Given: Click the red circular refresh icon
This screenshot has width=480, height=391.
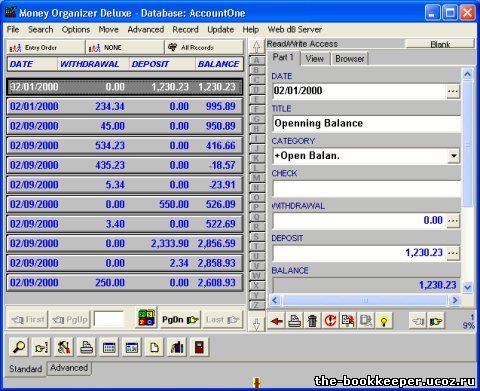Looking at the screenshot, I should [x=330, y=321].
